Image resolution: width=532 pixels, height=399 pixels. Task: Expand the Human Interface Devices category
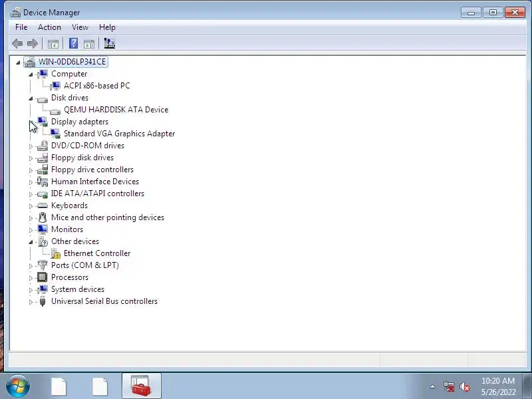31,182
